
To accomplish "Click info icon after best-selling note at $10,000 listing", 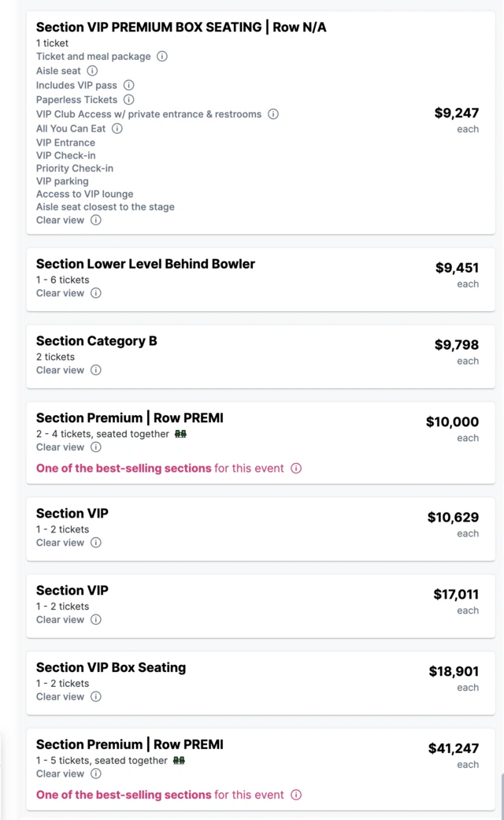I will click(x=296, y=468).
